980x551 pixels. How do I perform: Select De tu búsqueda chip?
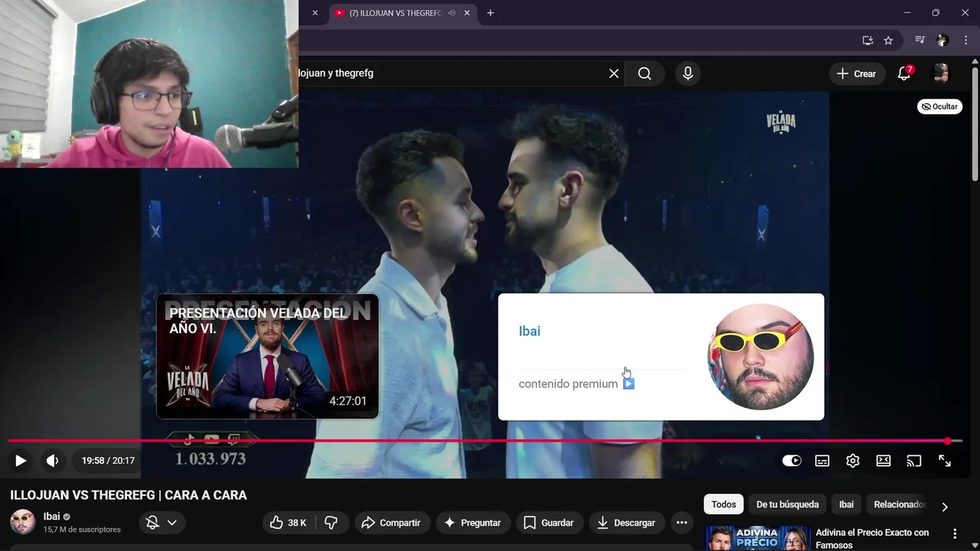click(787, 504)
